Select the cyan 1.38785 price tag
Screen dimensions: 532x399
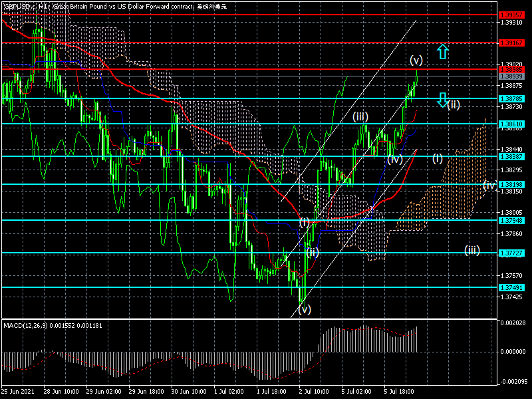point(511,98)
